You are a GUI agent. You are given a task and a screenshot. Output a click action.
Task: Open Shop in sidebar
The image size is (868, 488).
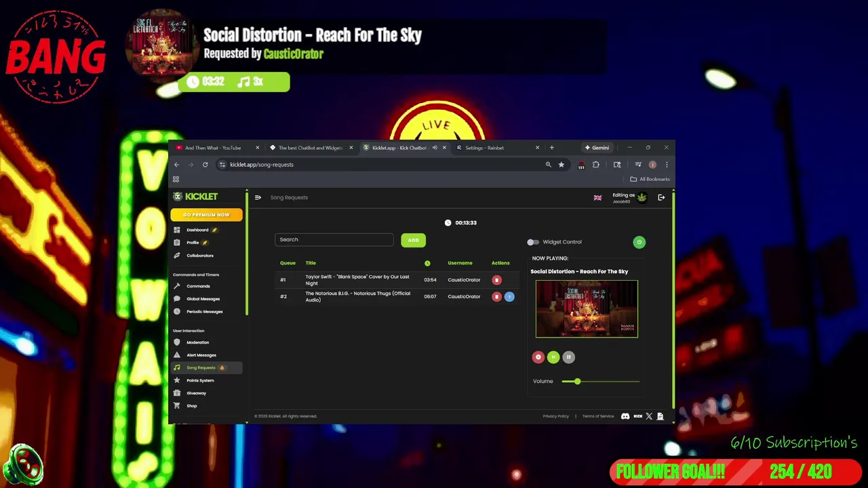pos(191,406)
